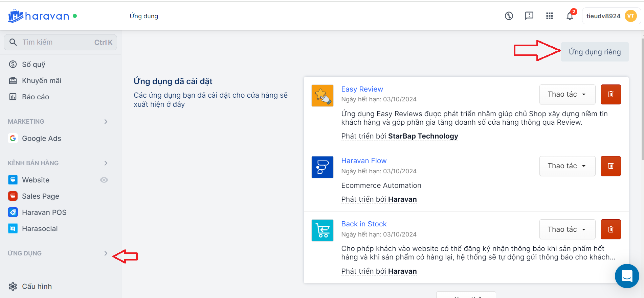
Task: Click the Sổ quỹ dollar icon
Action: tap(13, 64)
